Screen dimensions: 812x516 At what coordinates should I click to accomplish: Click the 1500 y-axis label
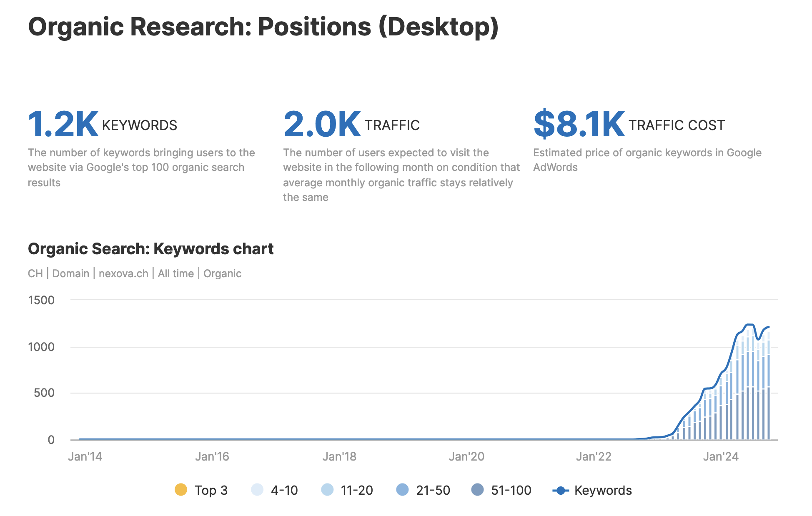coord(41,300)
